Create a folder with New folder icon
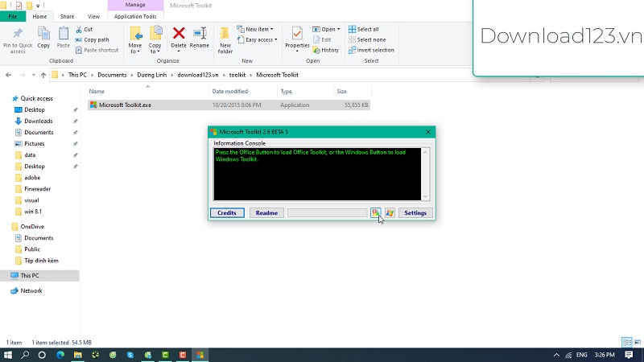 tap(225, 37)
